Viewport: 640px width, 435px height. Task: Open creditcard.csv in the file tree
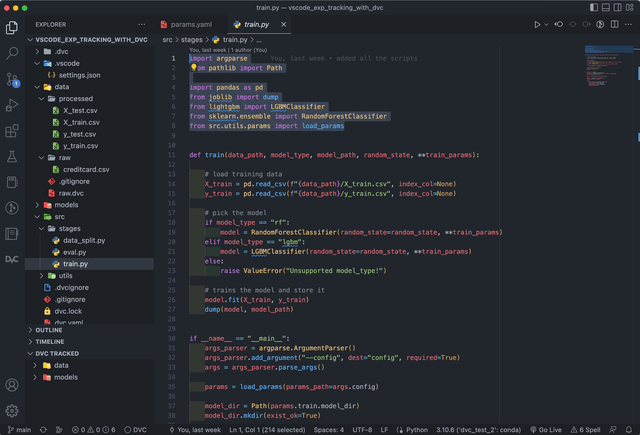84,169
